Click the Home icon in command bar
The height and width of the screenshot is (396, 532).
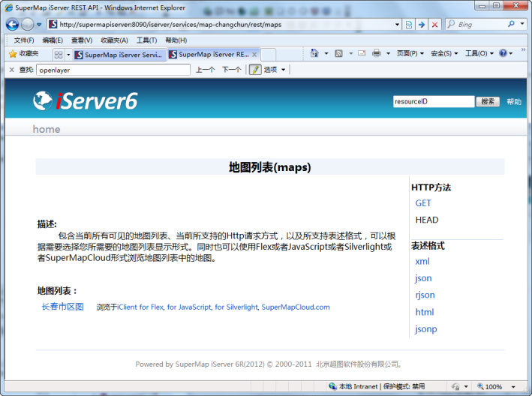click(314, 54)
